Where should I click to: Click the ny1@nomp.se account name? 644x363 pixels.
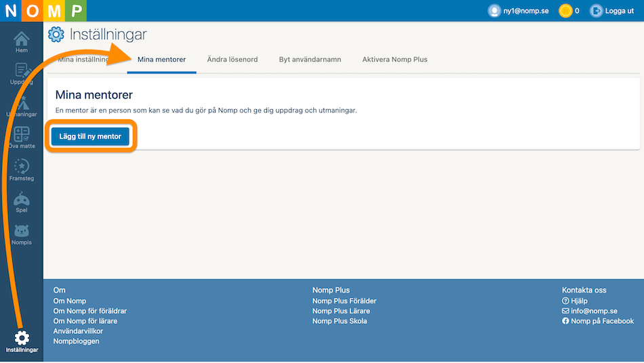[x=526, y=11]
